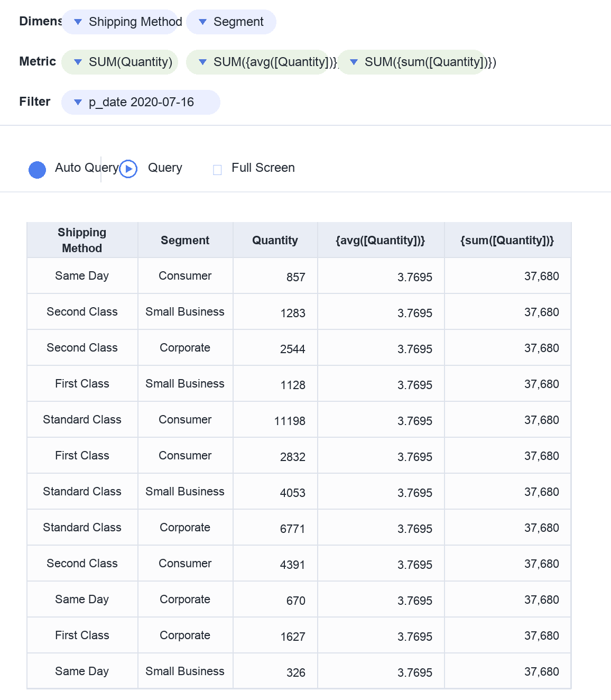
Task: Select the p_date 2020-07-16 filter pill
Action: point(141,103)
